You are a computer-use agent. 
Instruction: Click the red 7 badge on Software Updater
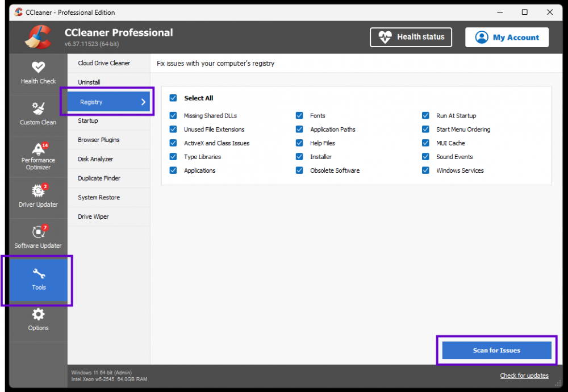click(x=45, y=227)
